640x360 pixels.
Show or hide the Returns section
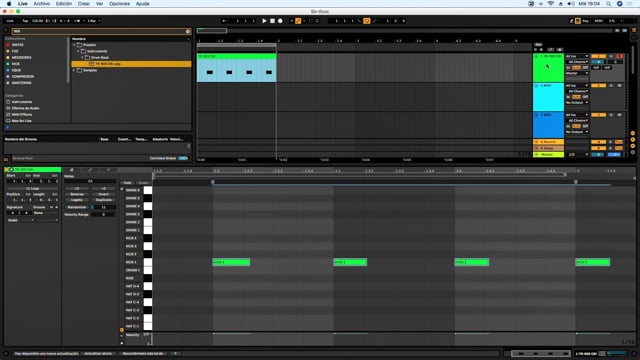pyautogui.click(x=633, y=139)
